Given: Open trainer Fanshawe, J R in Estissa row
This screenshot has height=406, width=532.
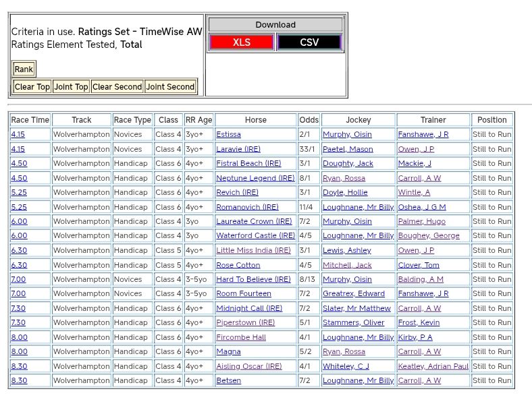Looking at the screenshot, I should (x=423, y=135).
